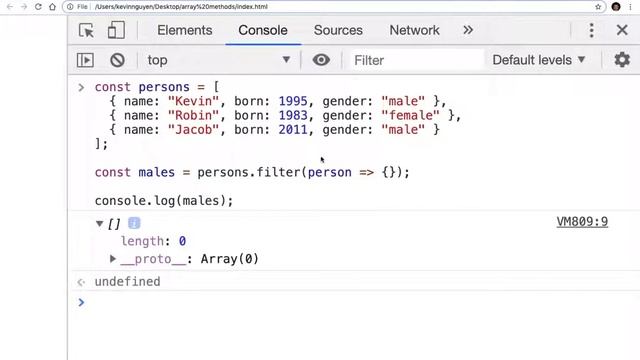Create live expression with eye icon
640x360 pixels.
coord(321,60)
